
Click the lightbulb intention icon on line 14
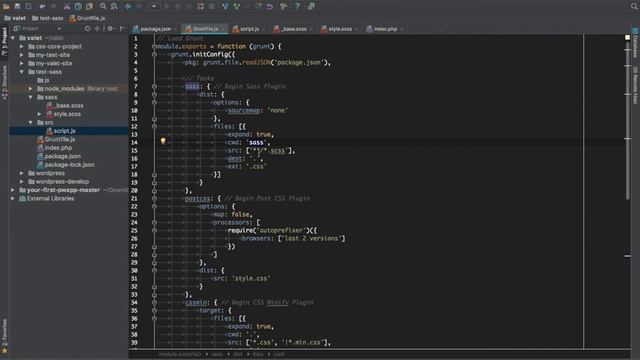(x=163, y=141)
